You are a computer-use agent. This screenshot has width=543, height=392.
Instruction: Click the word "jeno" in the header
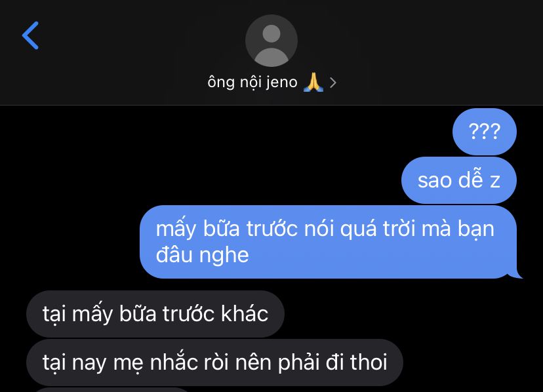281,83
